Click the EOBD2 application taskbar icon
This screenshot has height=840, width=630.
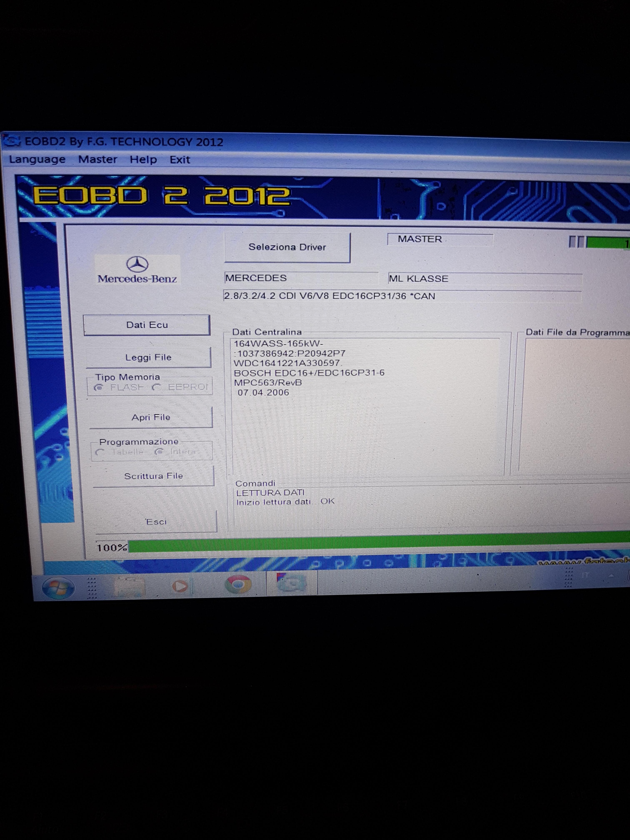291,582
